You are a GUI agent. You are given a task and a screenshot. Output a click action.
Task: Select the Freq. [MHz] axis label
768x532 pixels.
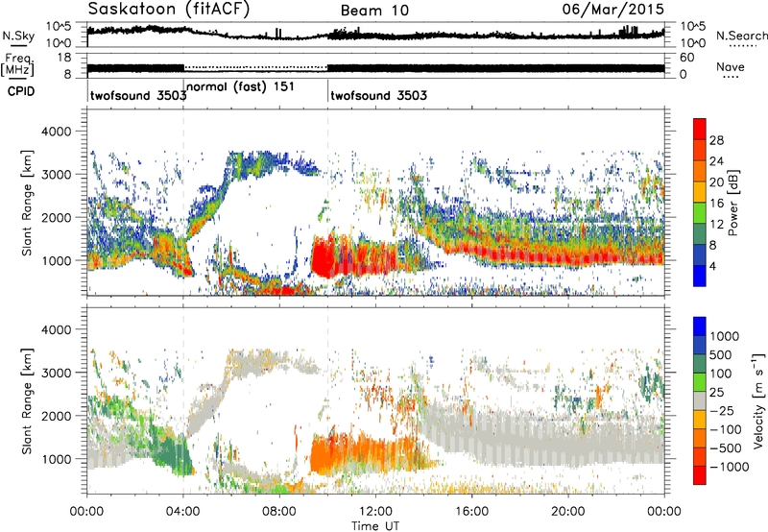pos(18,64)
